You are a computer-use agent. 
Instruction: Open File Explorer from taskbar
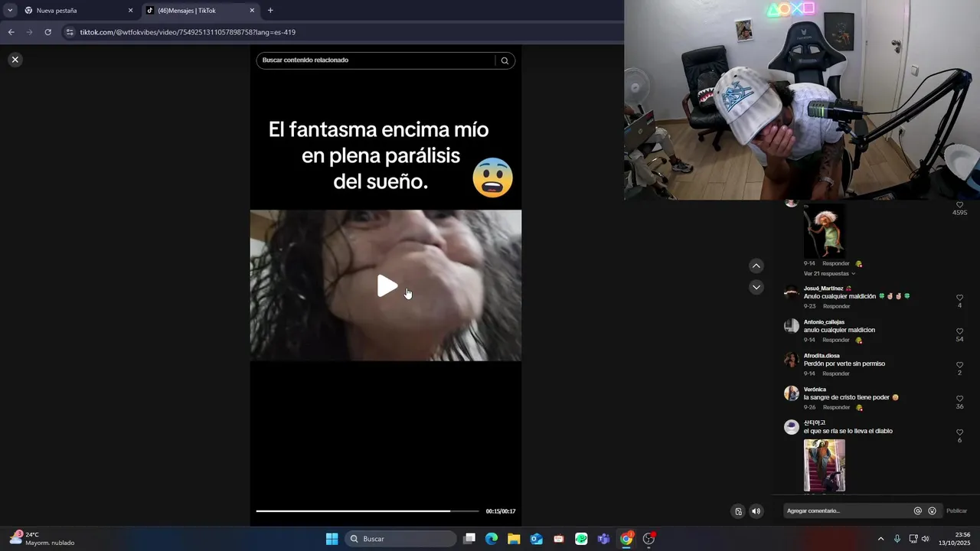(x=514, y=539)
